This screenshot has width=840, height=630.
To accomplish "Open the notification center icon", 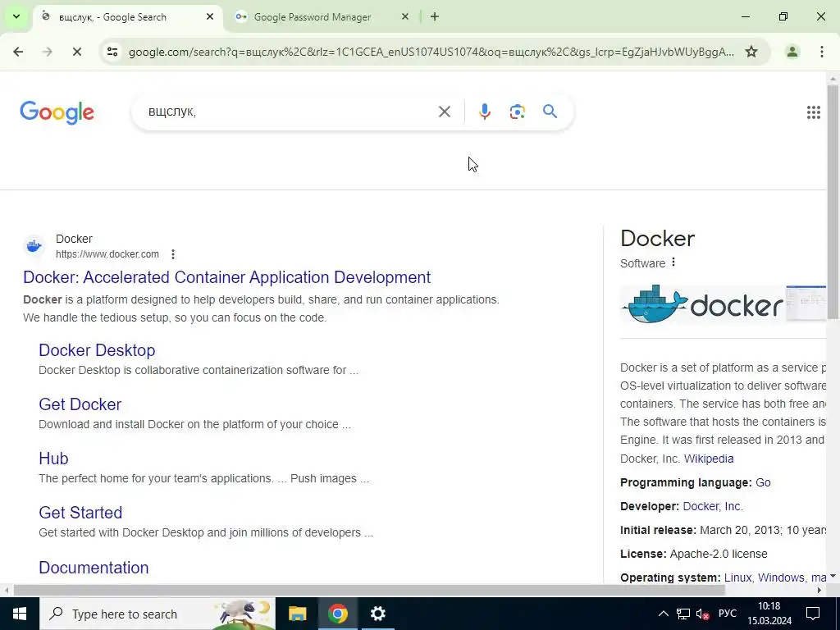I will (813, 614).
